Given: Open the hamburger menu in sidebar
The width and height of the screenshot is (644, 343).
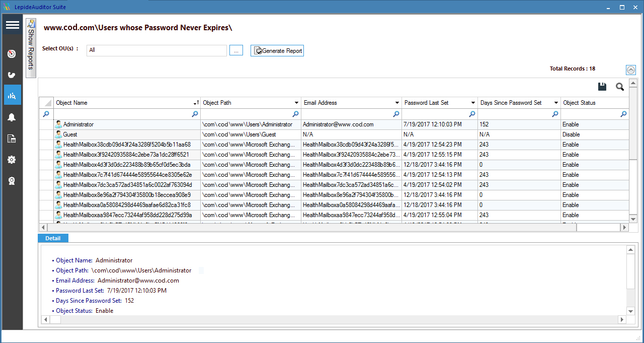Looking at the screenshot, I should click(13, 25).
